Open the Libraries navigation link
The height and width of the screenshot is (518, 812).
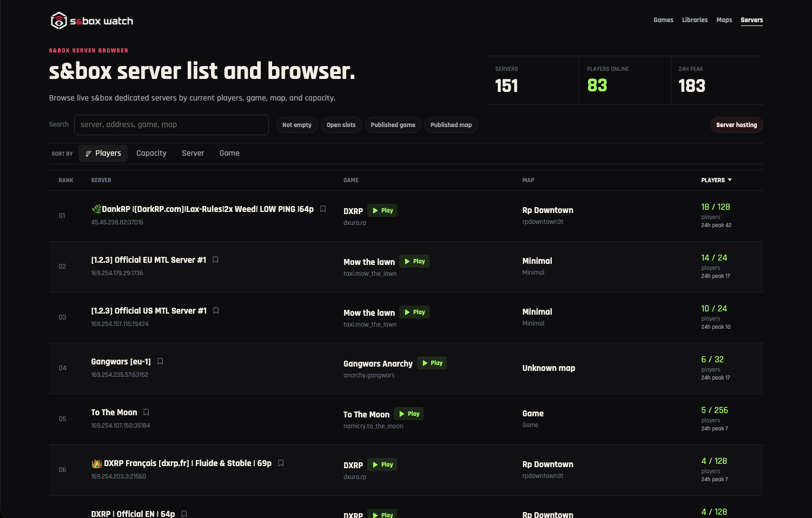click(x=695, y=20)
